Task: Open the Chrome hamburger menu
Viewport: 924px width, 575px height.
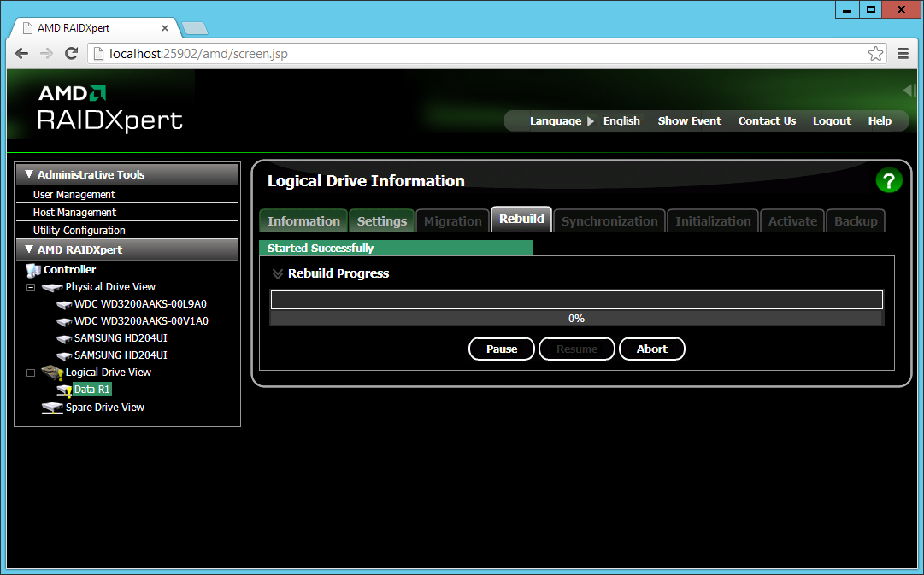Action: [x=903, y=54]
